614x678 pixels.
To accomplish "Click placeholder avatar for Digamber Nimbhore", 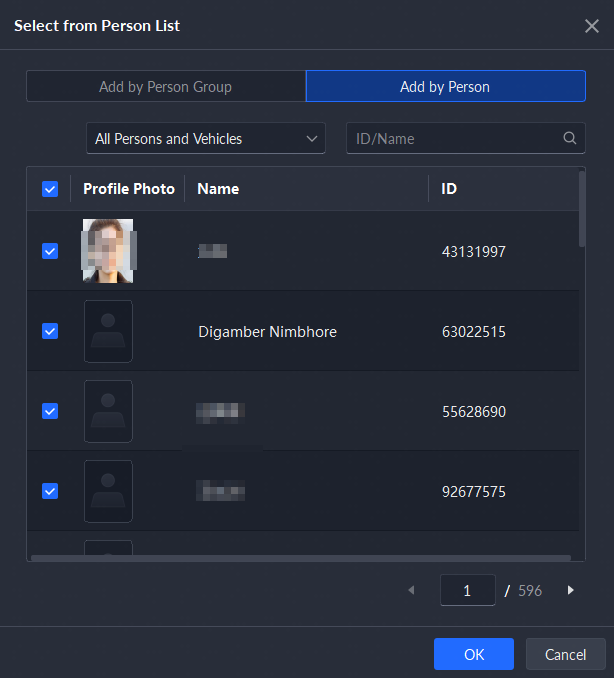I will [x=108, y=331].
